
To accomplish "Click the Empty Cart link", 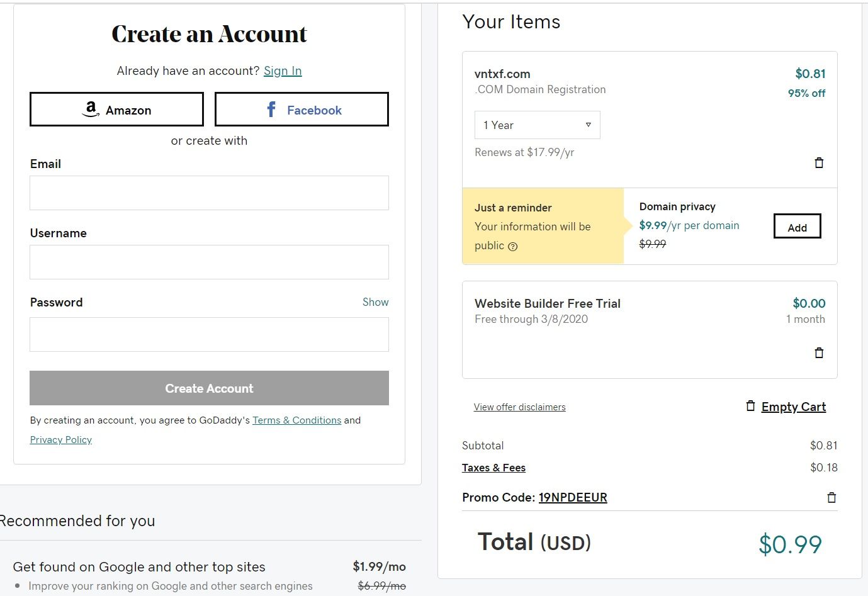I will pos(793,407).
